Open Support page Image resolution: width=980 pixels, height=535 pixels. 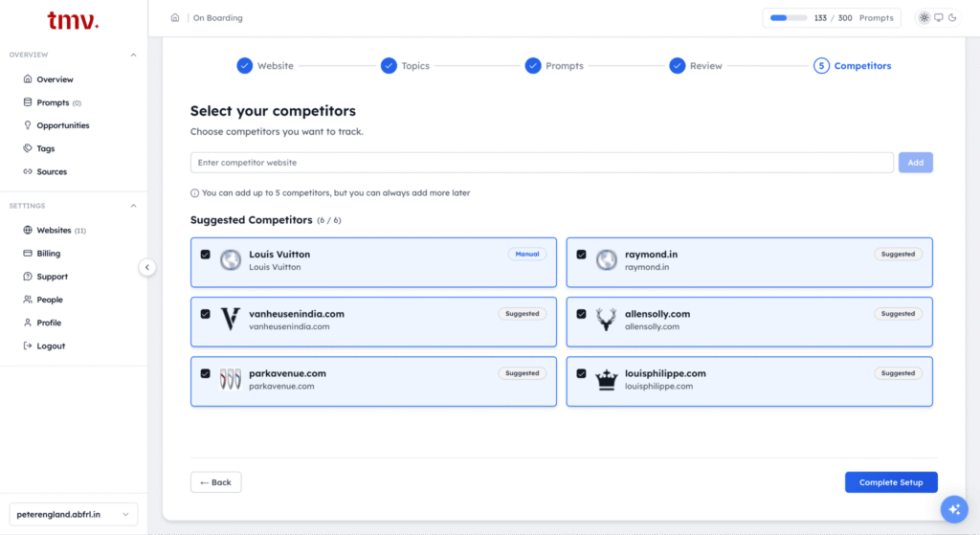[x=45, y=277]
